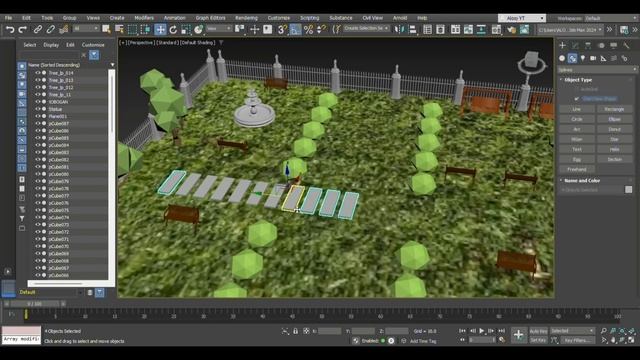The width and height of the screenshot is (640, 360).
Task: Click the Rendered Frame Window icon
Action: pos(524,29)
